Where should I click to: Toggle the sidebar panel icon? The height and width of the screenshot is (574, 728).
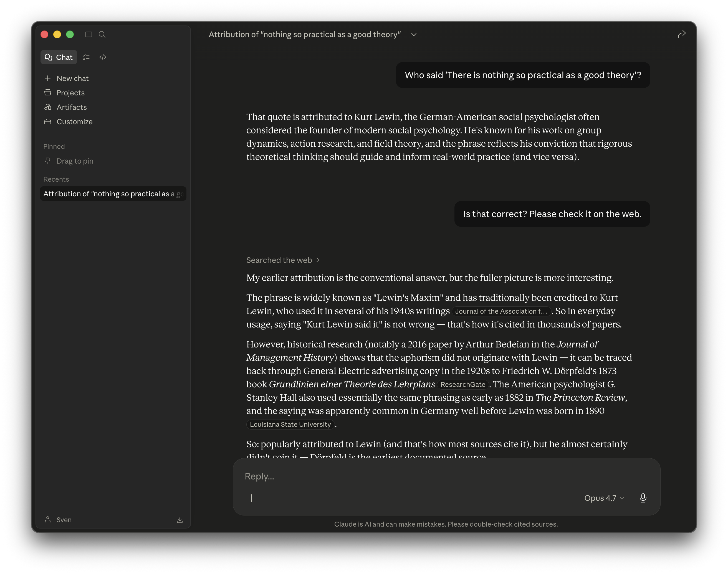pos(89,35)
